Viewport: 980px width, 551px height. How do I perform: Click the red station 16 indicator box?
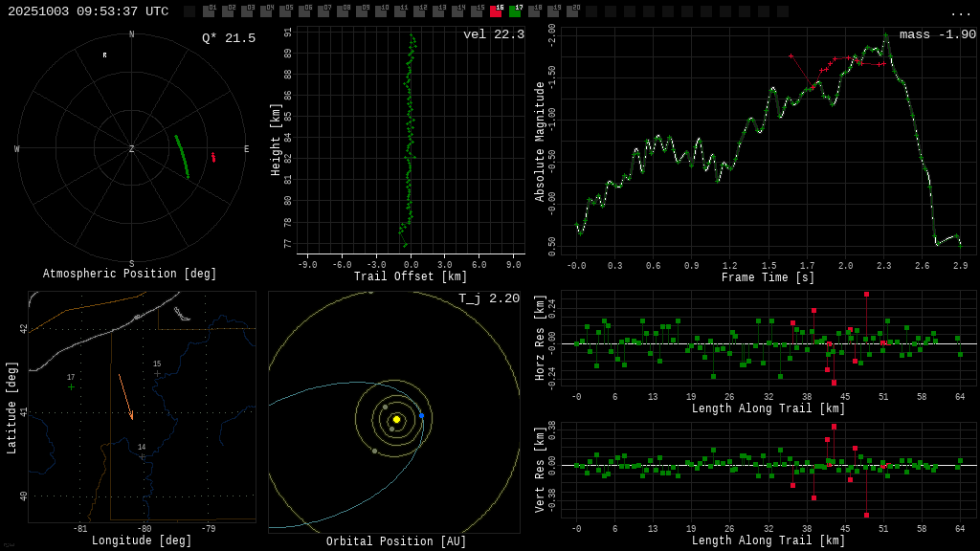[496, 11]
